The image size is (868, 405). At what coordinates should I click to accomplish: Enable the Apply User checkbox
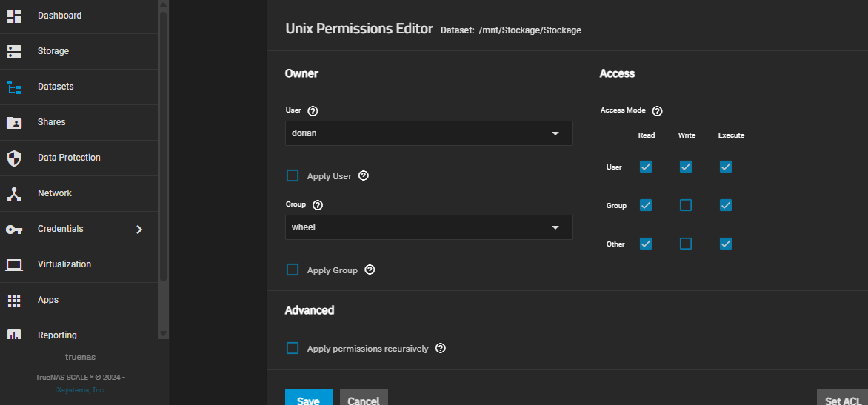pyautogui.click(x=293, y=175)
